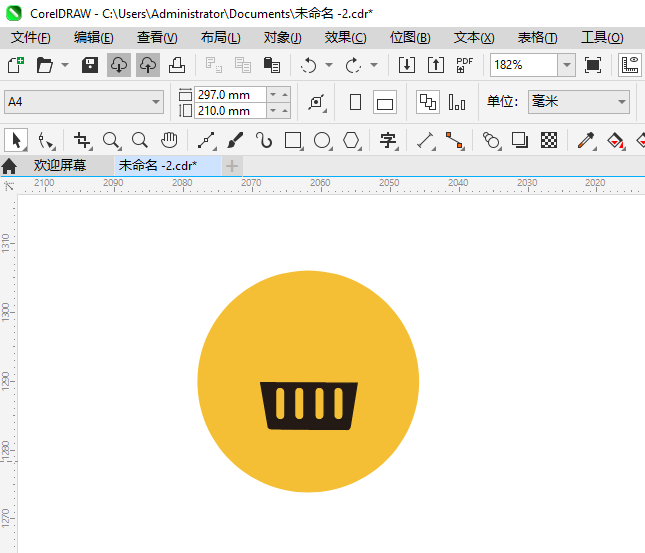The width and height of the screenshot is (645, 553).
Task: Click the Open folder icon
Action: click(44, 65)
